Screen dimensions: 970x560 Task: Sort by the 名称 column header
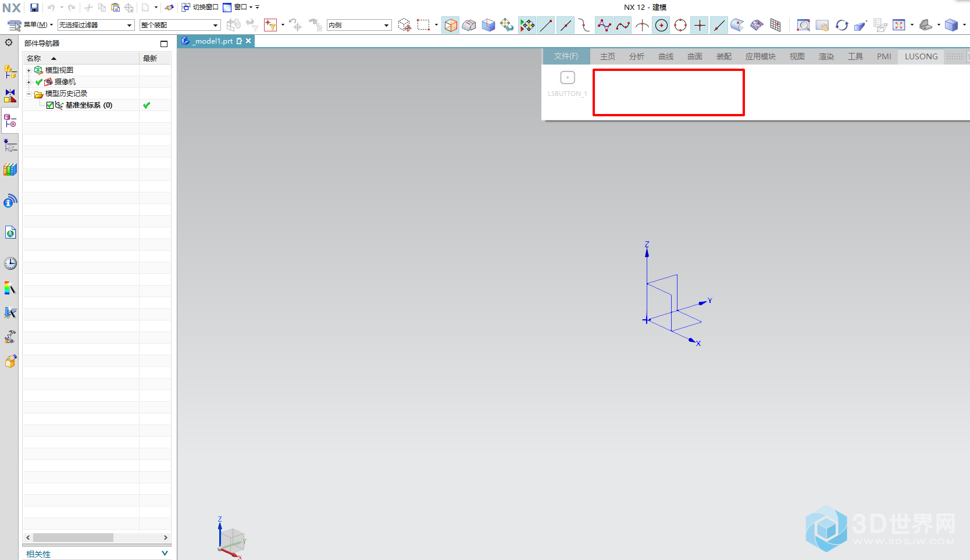point(81,58)
